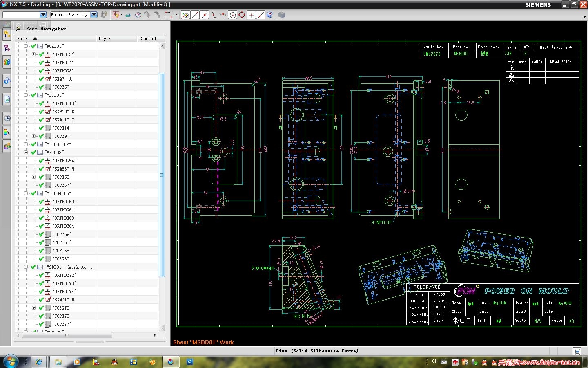Toggle the green check on "MBCB01"
This screenshot has height=368, width=588.
tap(33, 95)
